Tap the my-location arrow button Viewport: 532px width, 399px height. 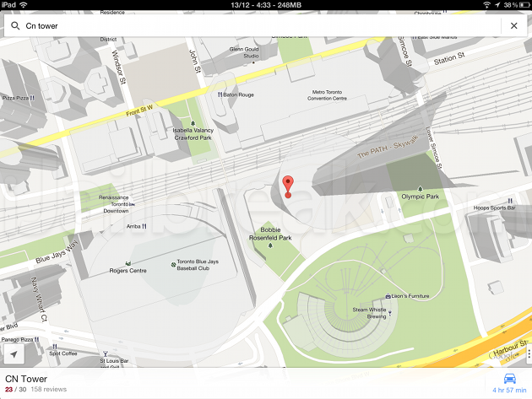click(x=14, y=354)
